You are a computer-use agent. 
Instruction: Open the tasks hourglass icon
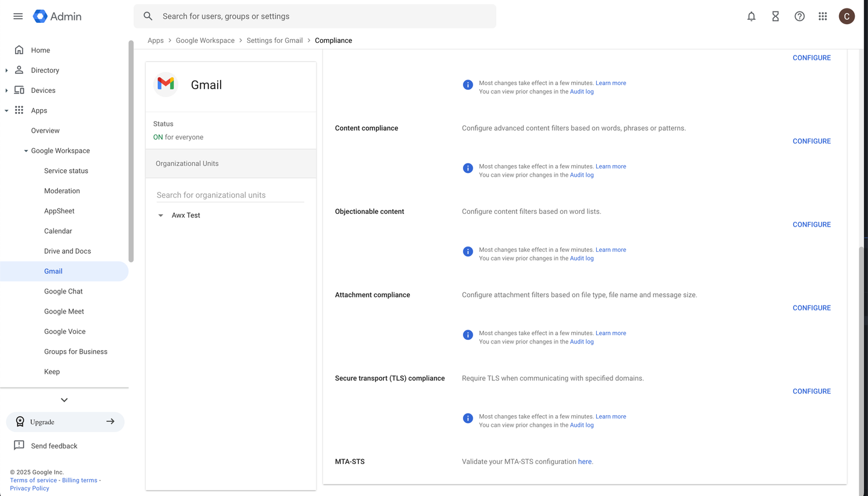pos(775,16)
